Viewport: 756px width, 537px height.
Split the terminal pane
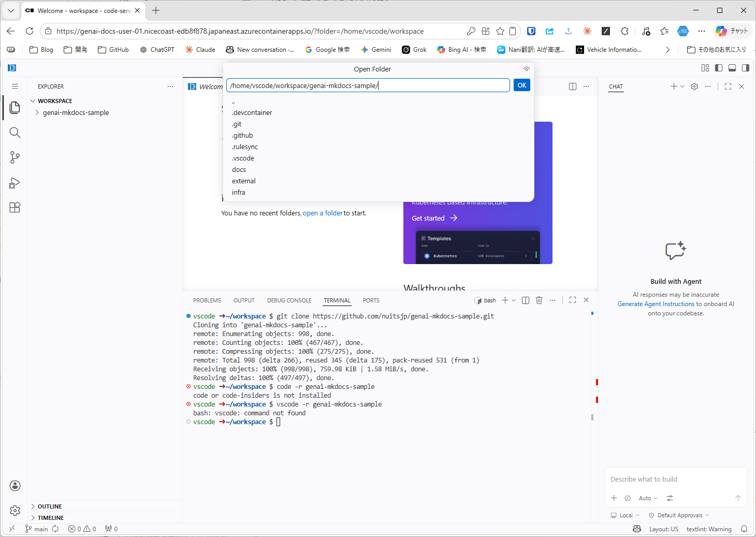pyautogui.click(x=526, y=300)
